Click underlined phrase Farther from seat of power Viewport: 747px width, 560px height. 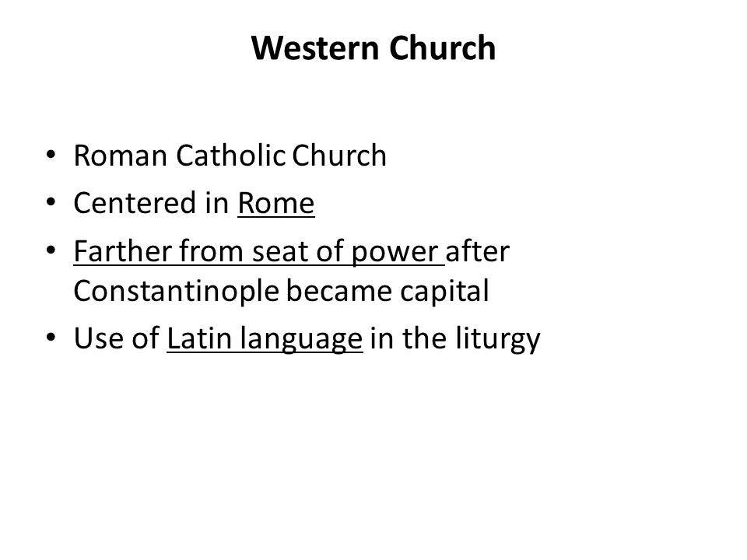tap(259, 252)
